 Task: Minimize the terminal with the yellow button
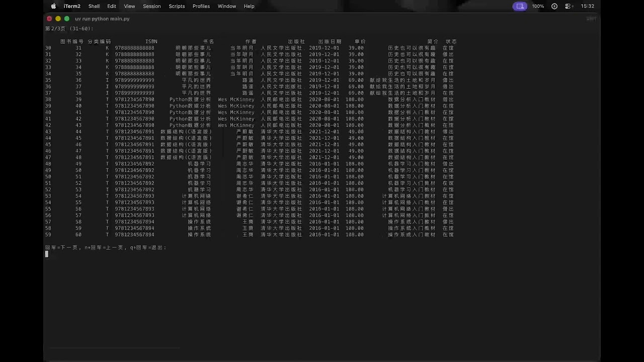(58, 19)
